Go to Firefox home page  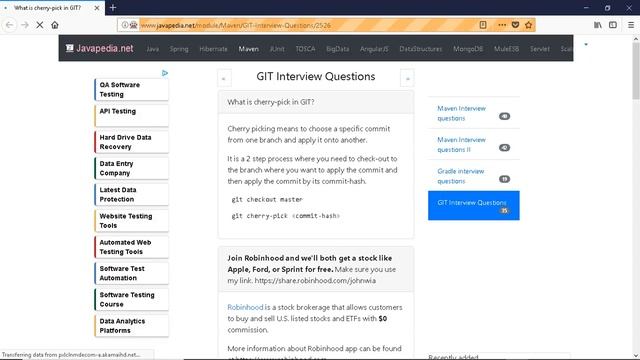coord(55,25)
